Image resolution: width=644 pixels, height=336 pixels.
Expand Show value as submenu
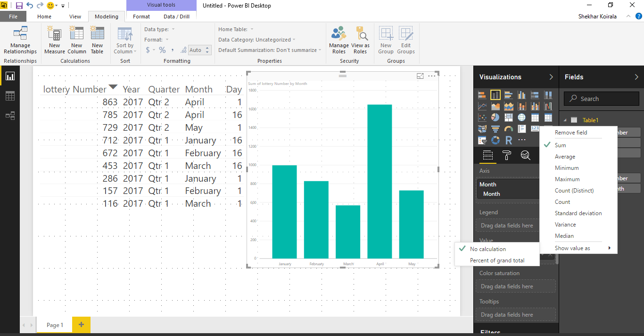[x=578, y=248]
